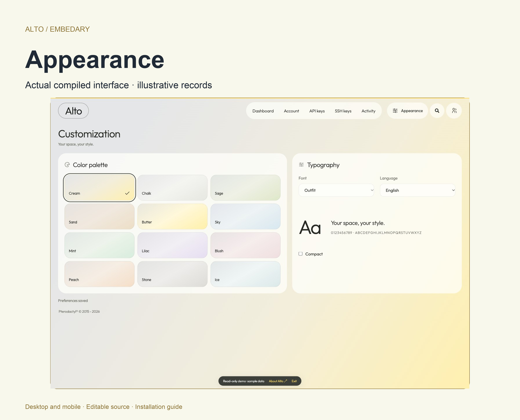Click the Read-only demo sample data text
The width and height of the screenshot is (520, 420).
(x=243, y=381)
